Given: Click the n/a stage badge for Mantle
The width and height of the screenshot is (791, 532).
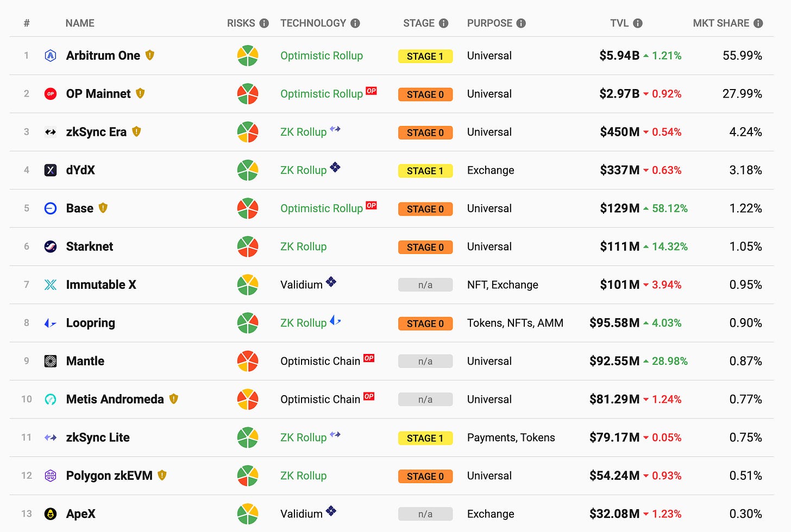Looking at the screenshot, I should point(425,362).
